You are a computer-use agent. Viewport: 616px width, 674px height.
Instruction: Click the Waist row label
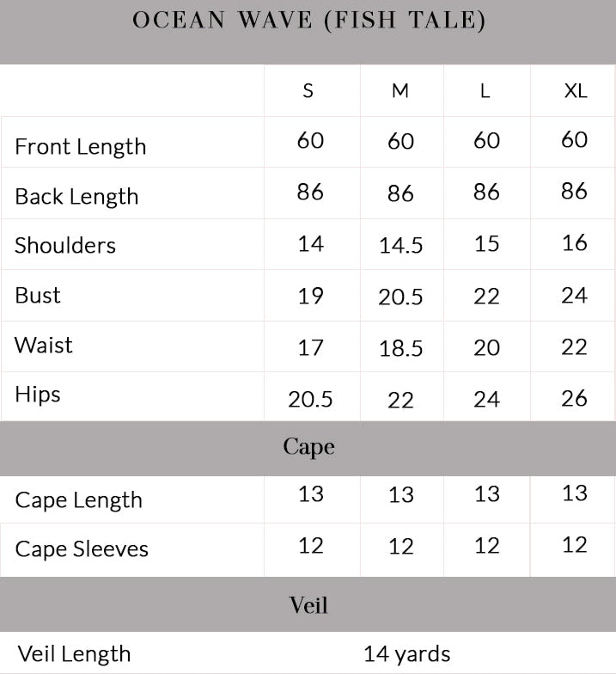(x=44, y=345)
